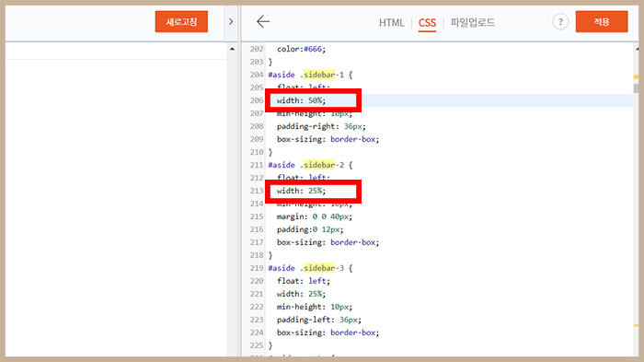Click line number 213 in the gutter
644x362 pixels.
click(257, 191)
